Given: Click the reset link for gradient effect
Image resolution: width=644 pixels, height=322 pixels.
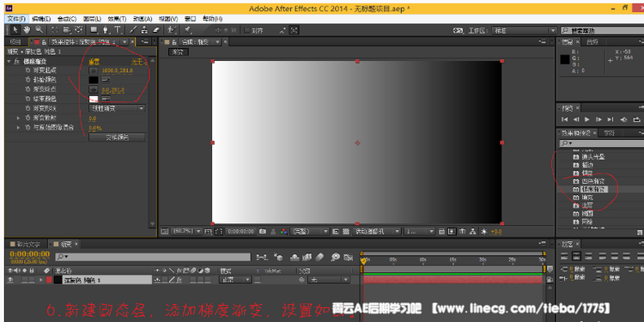Looking at the screenshot, I should tap(94, 62).
